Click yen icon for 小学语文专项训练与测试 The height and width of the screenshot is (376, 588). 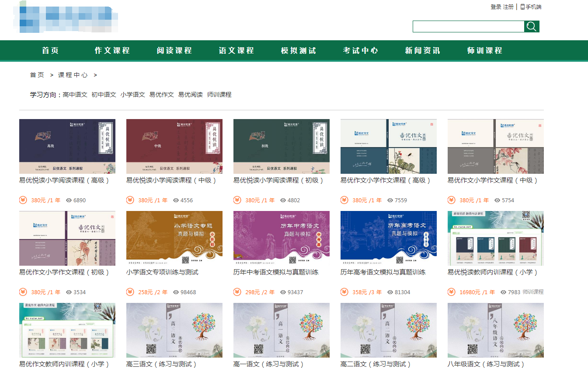[x=130, y=292]
